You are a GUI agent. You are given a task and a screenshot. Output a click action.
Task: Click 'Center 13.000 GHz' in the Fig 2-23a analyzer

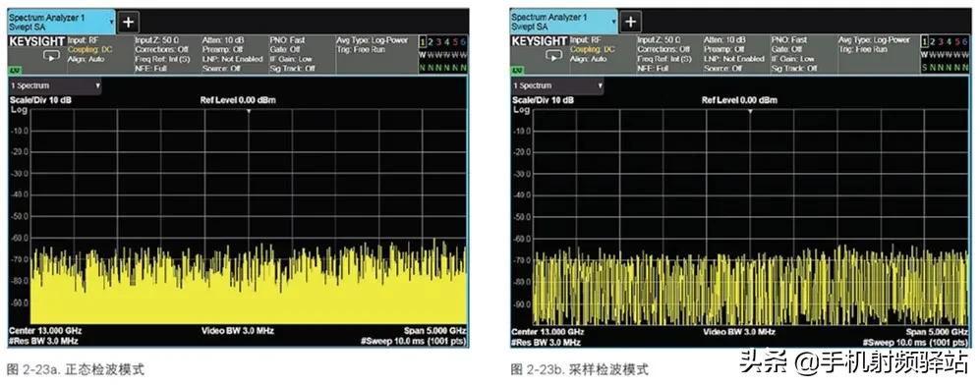(45, 330)
